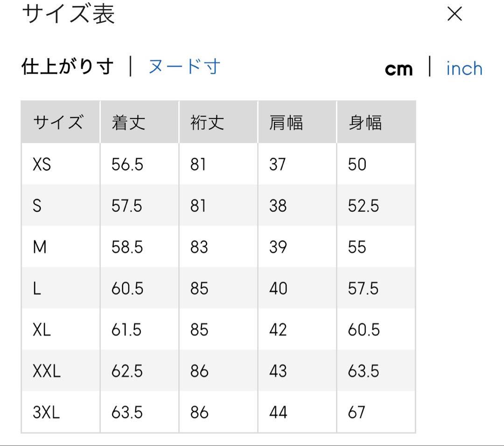
Task: Switch units to inch
Action: pos(464,69)
